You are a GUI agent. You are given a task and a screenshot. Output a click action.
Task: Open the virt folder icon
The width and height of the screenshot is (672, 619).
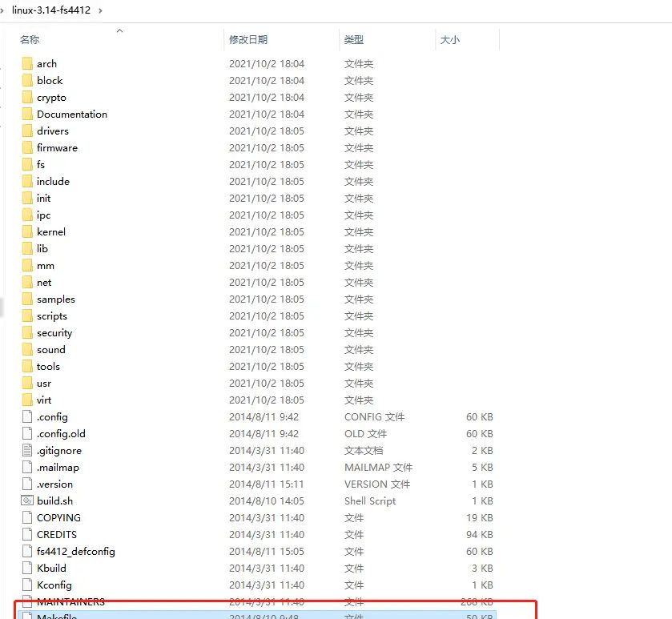click(26, 400)
